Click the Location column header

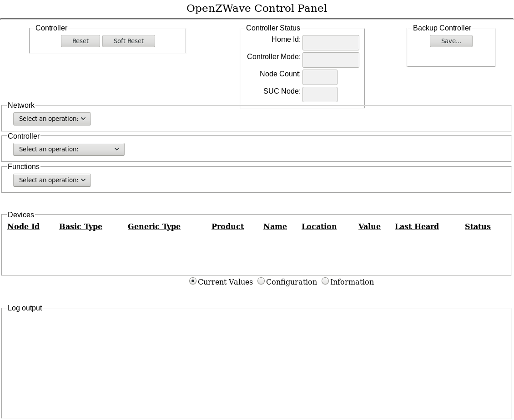319,226
